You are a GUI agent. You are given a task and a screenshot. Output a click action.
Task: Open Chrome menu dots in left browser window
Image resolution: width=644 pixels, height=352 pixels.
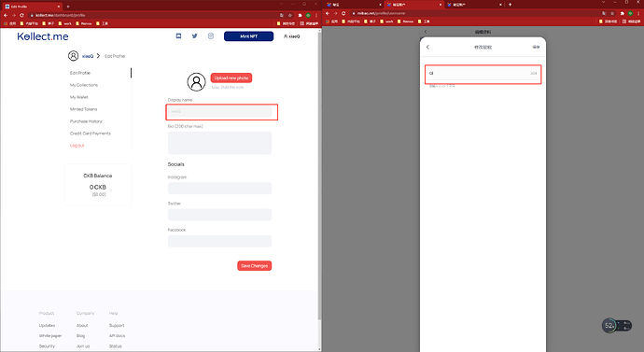click(316, 15)
